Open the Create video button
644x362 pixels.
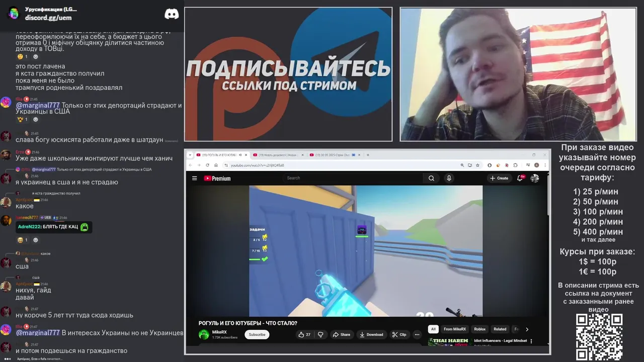[x=499, y=178]
